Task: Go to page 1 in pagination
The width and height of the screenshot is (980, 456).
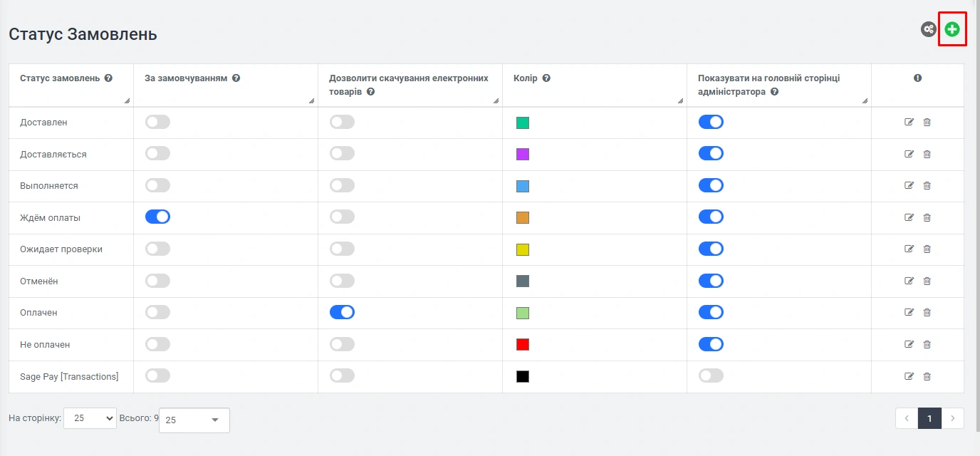Action: 929,418
